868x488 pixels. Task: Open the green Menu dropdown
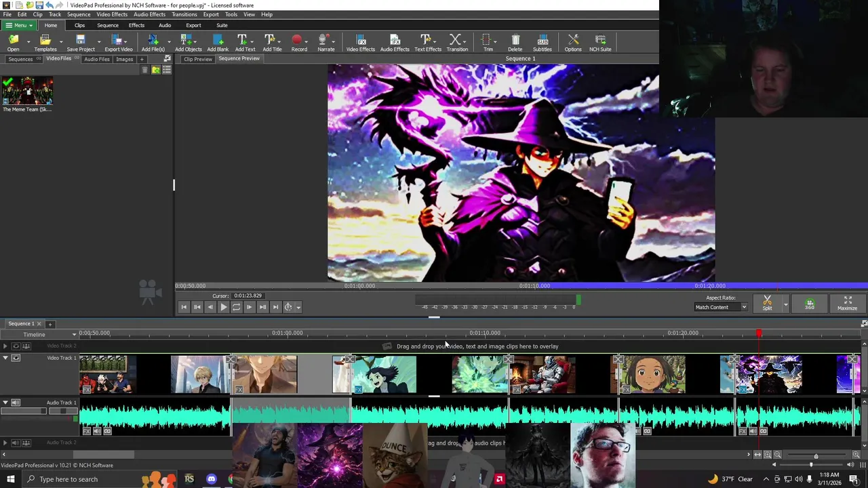18,25
